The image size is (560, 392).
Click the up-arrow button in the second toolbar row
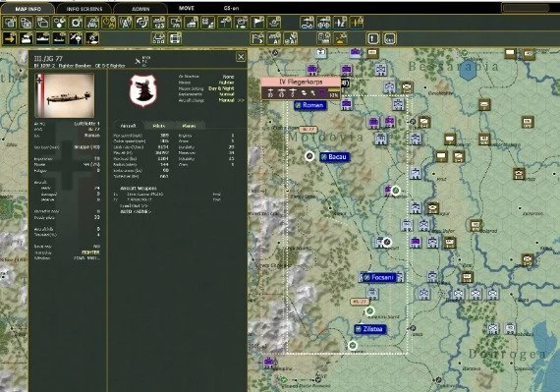point(373,38)
